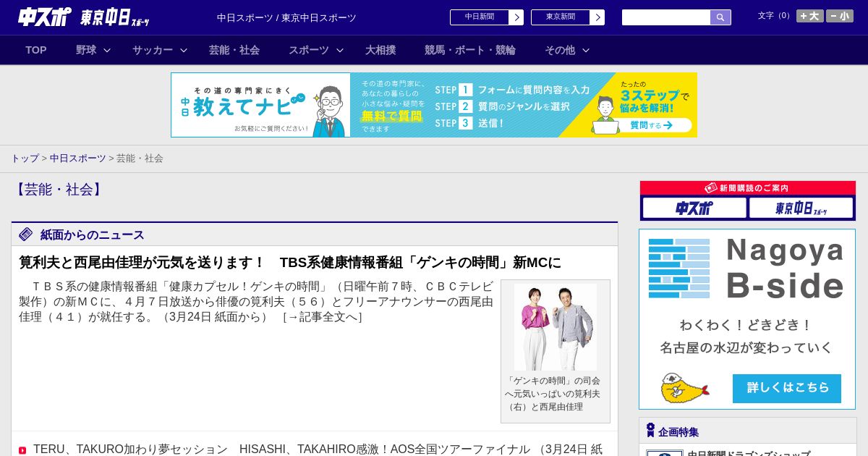Open headline about 筧利夫と西尾由佳理
The height and width of the screenshot is (456, 868).
coord(290,262)
